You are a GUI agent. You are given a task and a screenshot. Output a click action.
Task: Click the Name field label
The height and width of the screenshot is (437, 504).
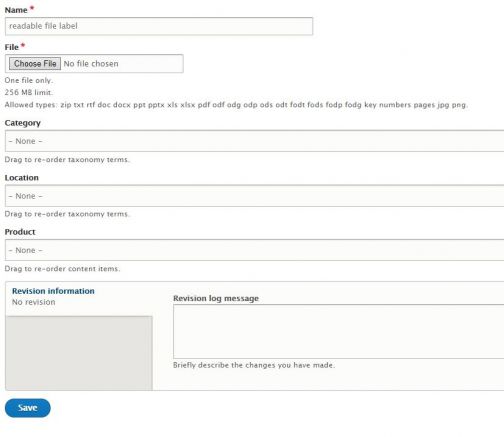(16, 10)
